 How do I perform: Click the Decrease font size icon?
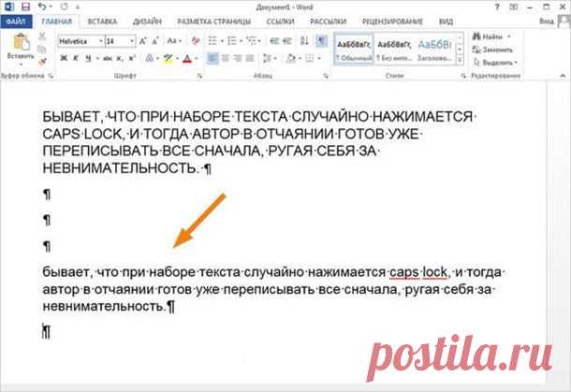[155, 41]
